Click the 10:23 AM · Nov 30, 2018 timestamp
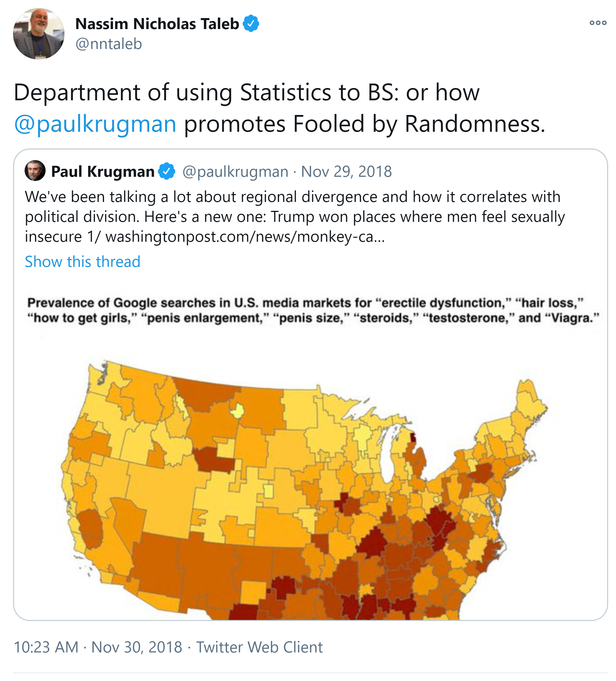 point(98,647)
